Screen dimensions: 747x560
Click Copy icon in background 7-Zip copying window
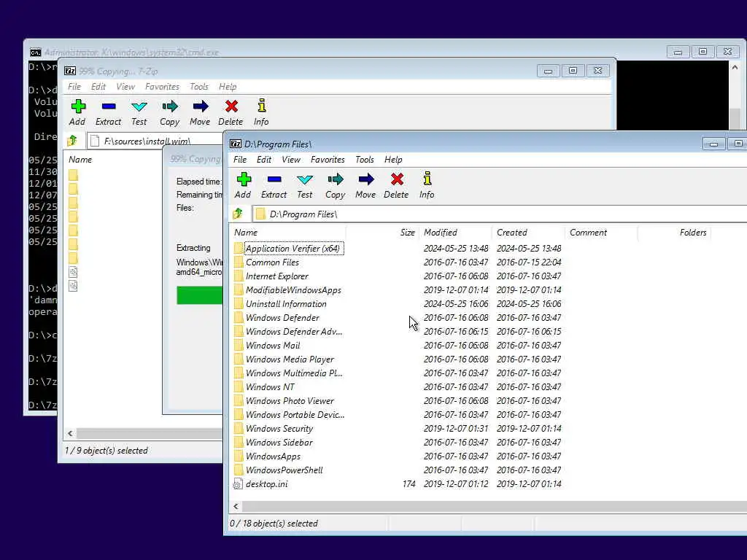click(169, 106)
